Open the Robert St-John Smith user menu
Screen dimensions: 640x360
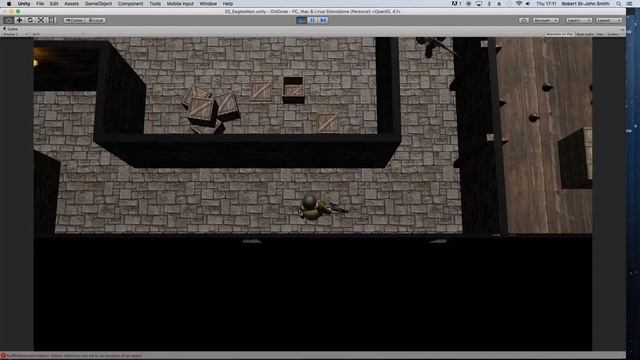click(x=585, y=4)
